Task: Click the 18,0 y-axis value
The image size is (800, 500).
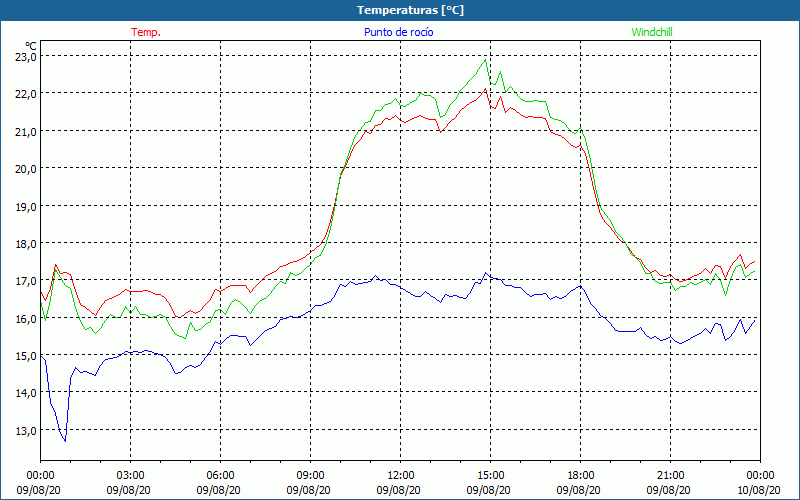Action: point(26,243)
